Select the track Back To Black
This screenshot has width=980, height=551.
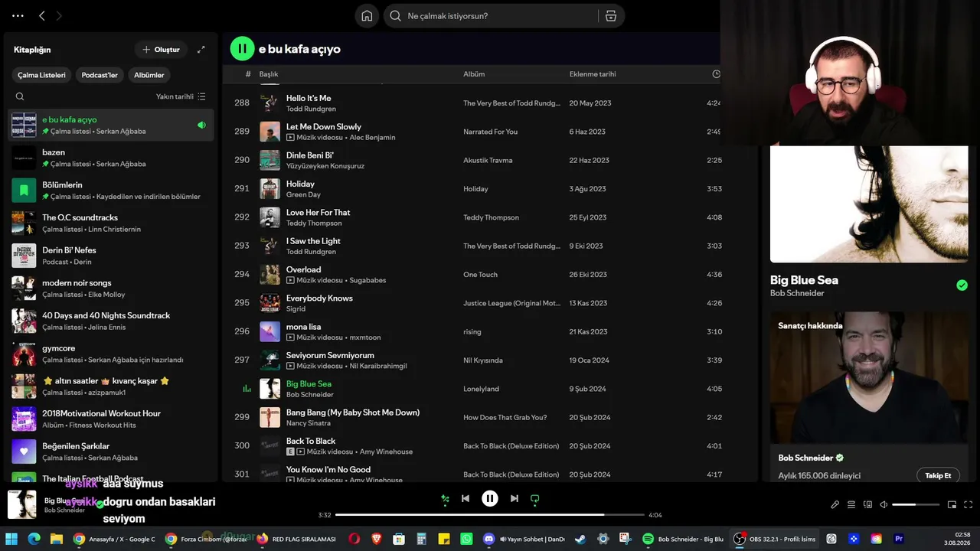click(x=311, y=441)
